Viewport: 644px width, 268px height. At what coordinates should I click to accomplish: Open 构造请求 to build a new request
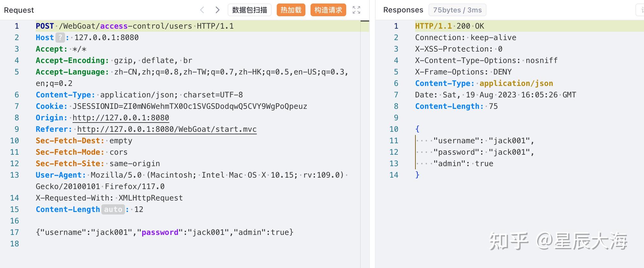click(328, 10)
